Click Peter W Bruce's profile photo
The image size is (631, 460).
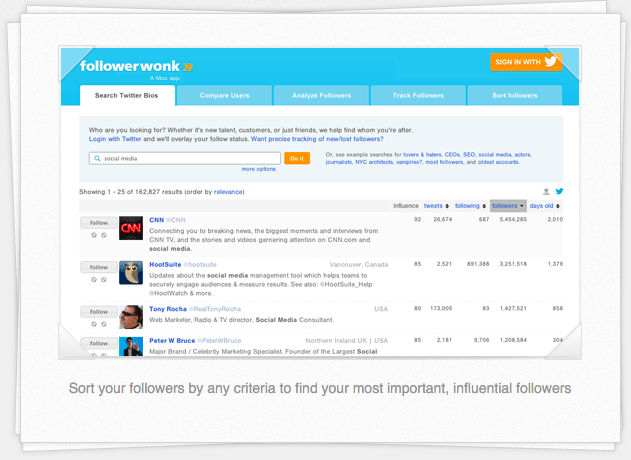[x=131, y=346]
